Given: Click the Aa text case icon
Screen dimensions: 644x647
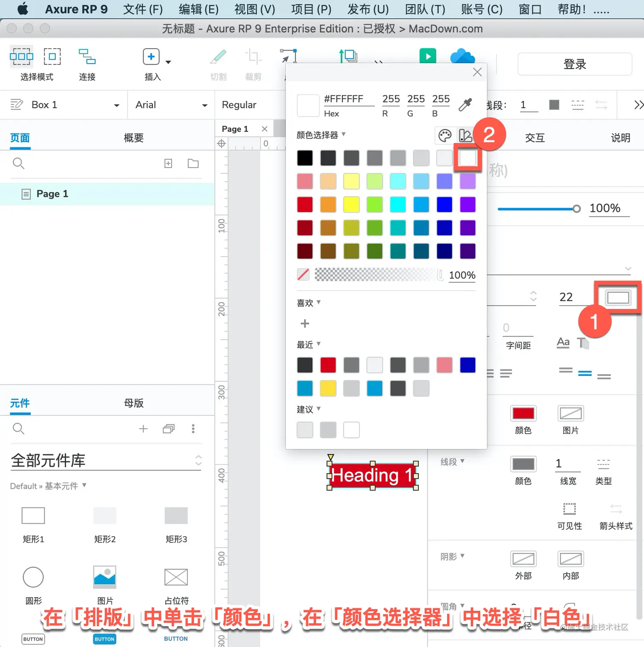Looking at the screenshot, I should tap(563, 342).
